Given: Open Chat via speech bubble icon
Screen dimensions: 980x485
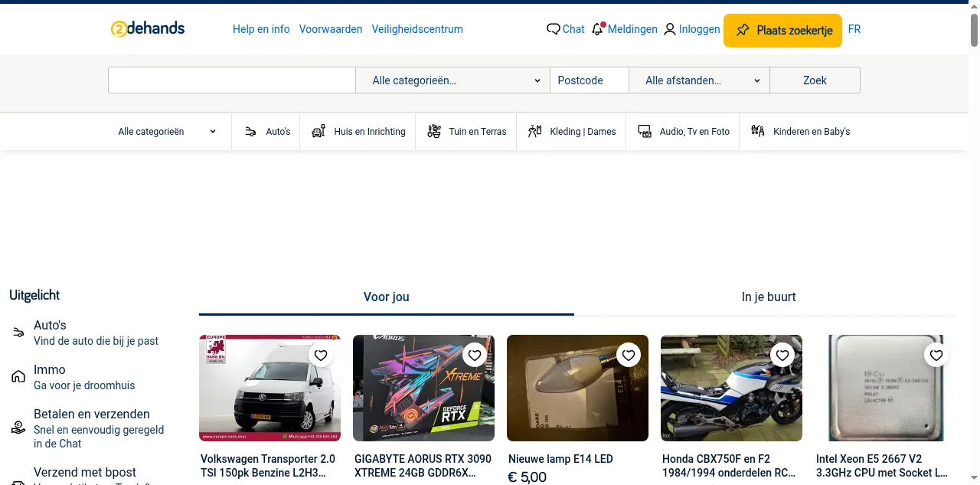Looking at the screenshot, I should (x=553, y=29).
